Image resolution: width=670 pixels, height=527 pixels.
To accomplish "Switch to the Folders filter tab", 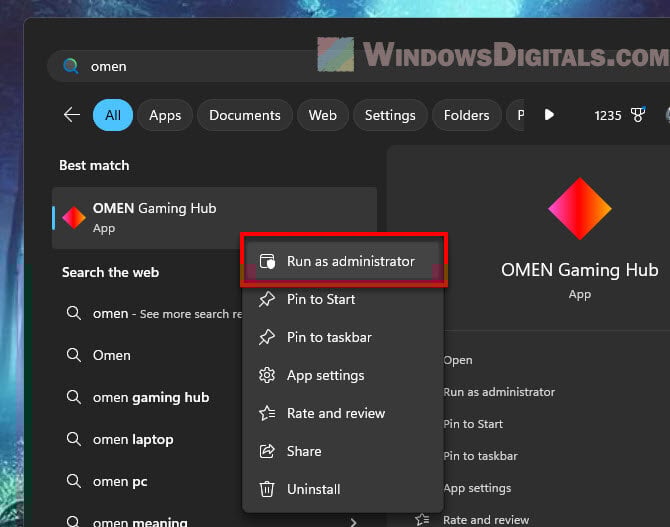I will coord(467,115).
